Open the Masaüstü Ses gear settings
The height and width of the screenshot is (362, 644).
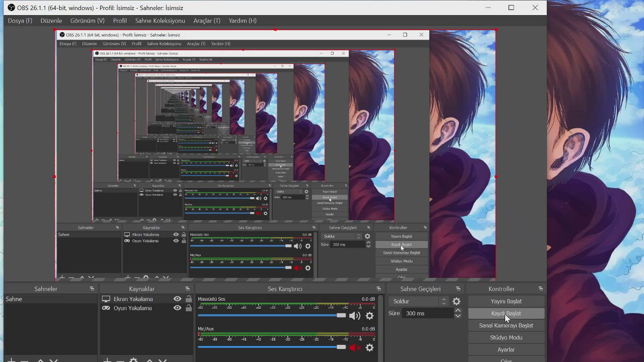pos(370,316)
